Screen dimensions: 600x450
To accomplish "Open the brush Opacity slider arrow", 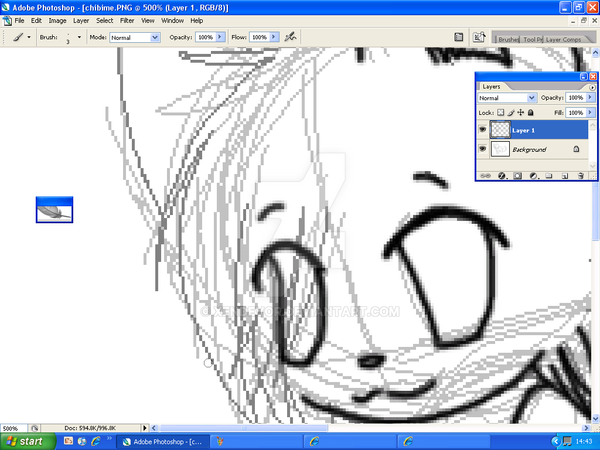I will (x=220, y=37).
